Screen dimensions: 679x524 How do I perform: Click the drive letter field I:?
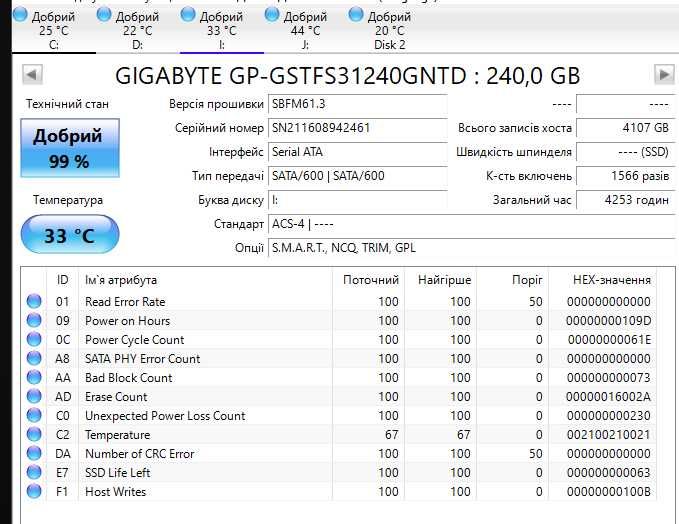pos(358,200)
